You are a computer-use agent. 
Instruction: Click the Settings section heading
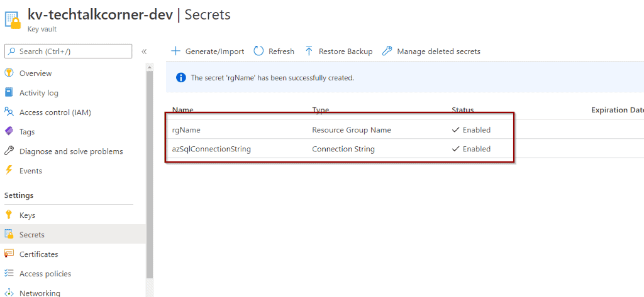pos(19,195)
